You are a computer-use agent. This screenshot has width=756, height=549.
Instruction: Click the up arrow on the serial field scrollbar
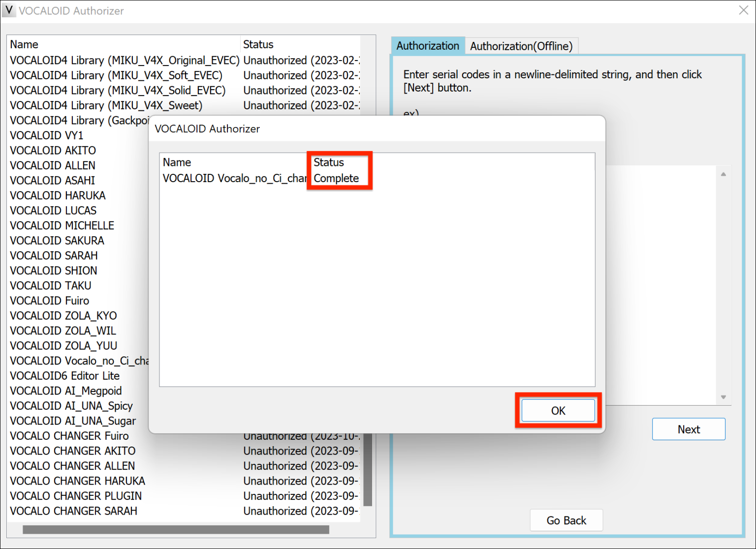click(723, 173)
